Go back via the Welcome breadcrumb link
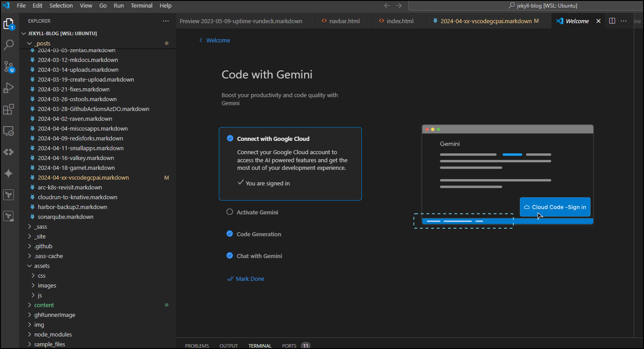644x349 pixels. pyautogui.click(x=214, y=40)
